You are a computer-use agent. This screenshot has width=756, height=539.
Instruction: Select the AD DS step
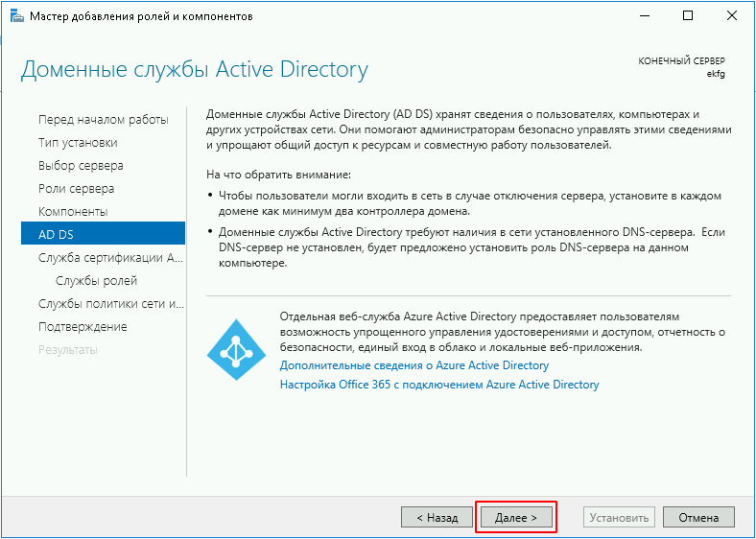[104, 235]
